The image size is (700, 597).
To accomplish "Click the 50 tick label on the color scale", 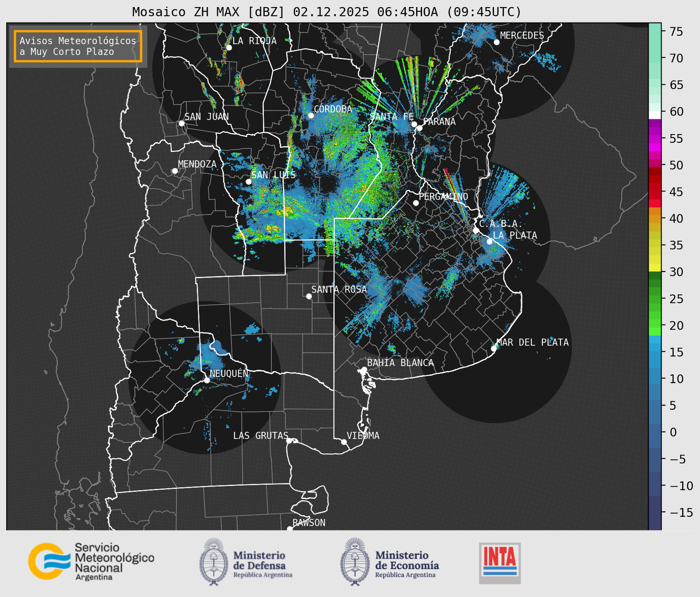I will (x=677, y=165).
